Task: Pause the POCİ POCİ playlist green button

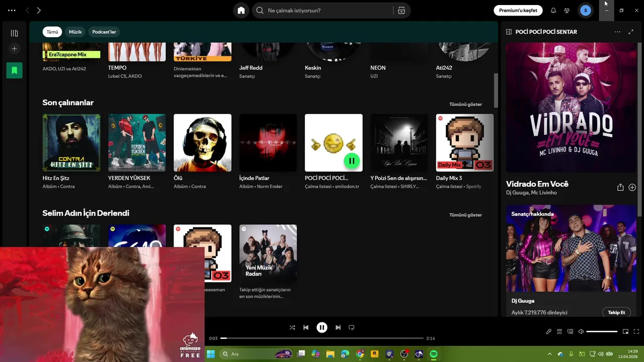Action: click(352, 161)
